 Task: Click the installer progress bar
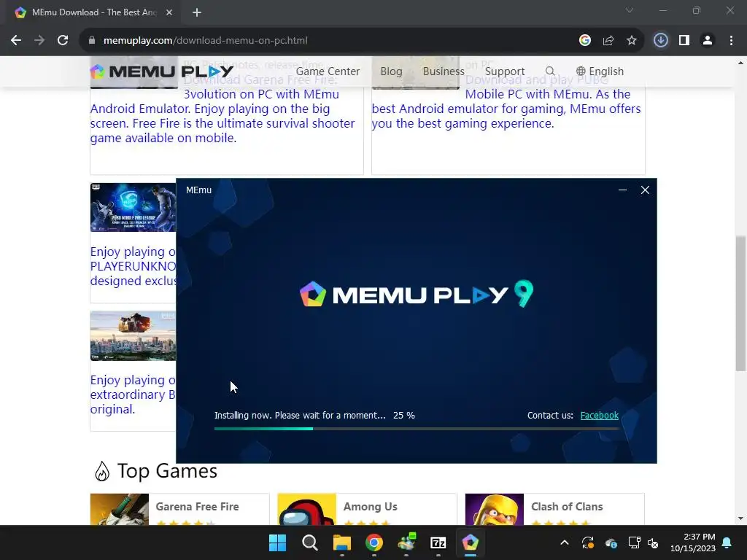(417, 429)
